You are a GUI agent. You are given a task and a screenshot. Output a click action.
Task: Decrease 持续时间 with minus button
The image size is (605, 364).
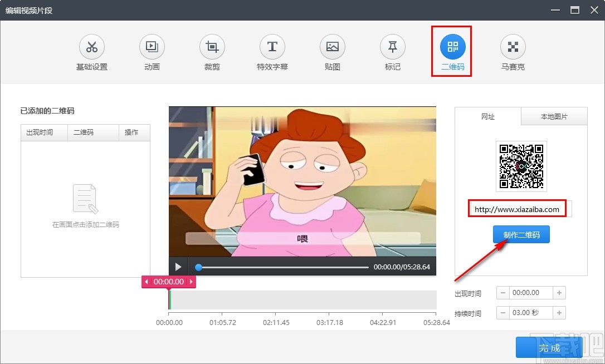502,313
